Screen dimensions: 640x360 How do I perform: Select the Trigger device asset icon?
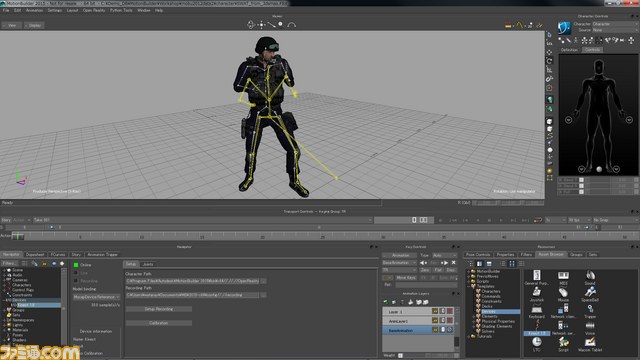590,309
